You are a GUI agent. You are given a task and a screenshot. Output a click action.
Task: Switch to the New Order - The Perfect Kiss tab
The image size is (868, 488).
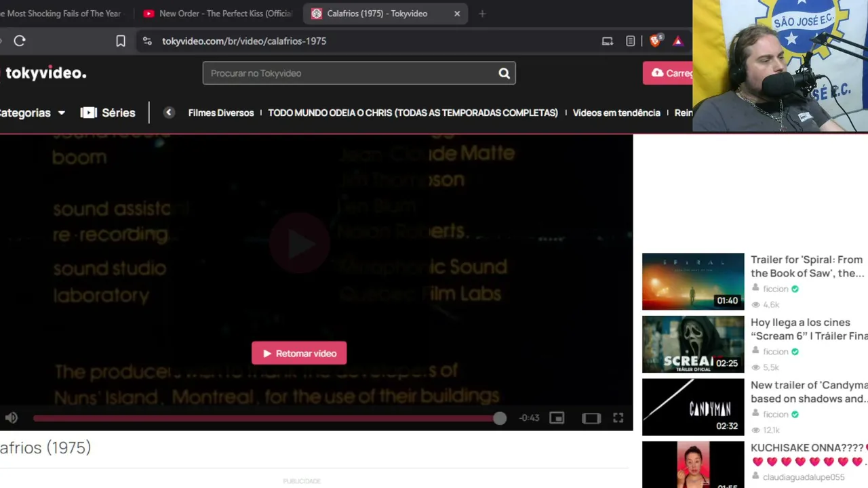(218, 14)
